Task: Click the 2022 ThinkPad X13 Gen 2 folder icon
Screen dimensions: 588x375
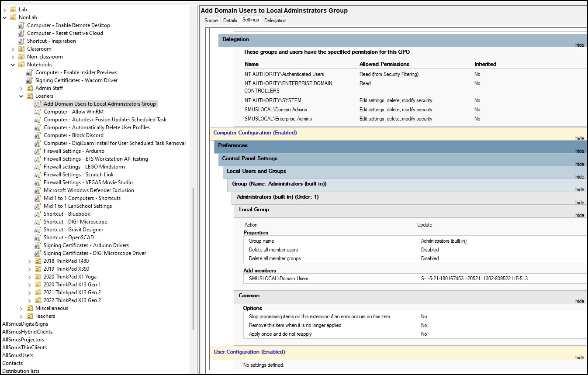Action: point(38,300)
